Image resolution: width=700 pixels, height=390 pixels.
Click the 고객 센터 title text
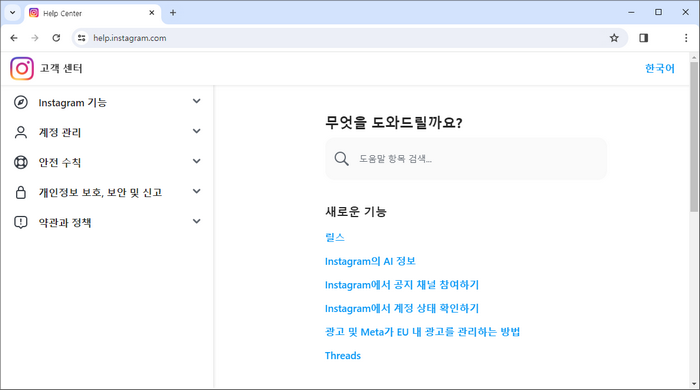(x=61, y=68)
